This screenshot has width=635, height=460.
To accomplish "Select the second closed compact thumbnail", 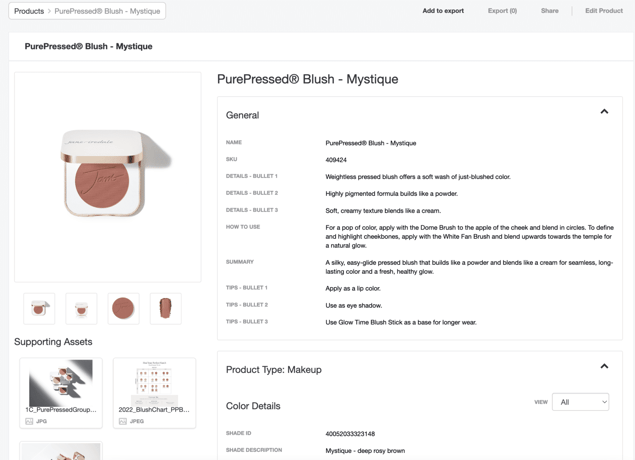I will coord(81,309).
